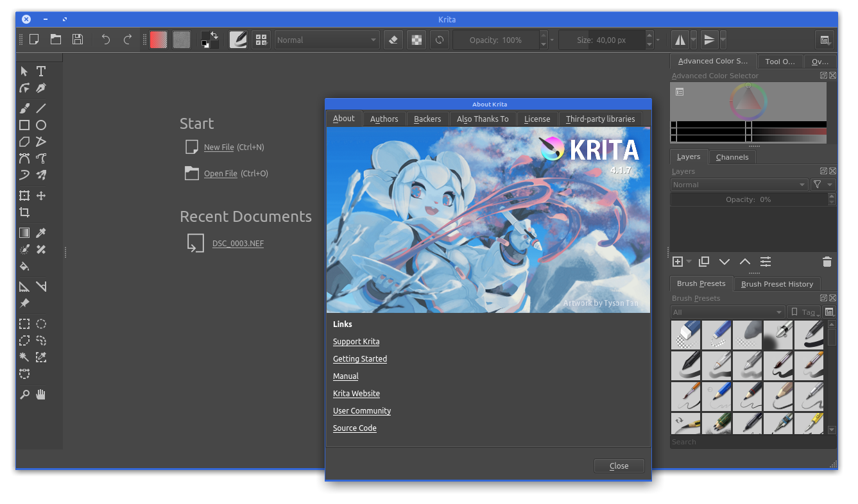Float the Layers docker panel
Image resolution: width=858 pixels, height=504 pixels.
tap(823, 171)
